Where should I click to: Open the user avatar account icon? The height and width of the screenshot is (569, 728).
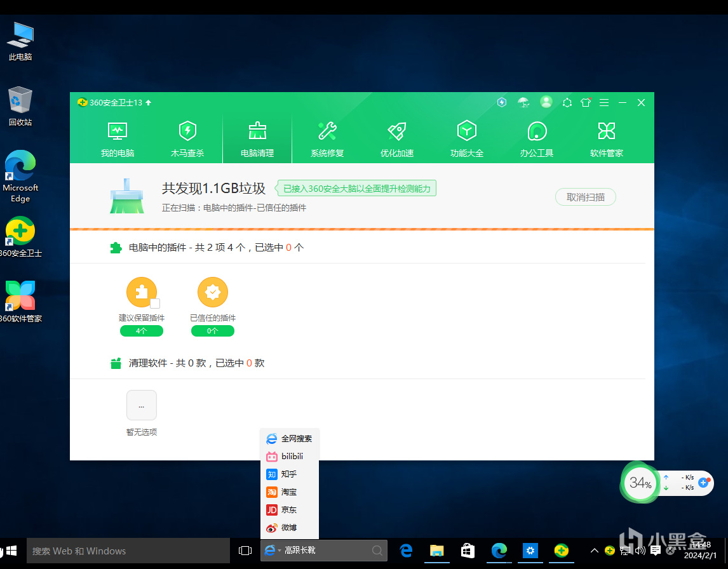[x=546, y=102]
